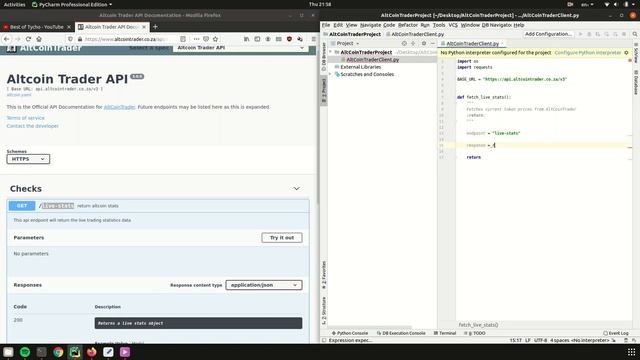Open Files manager from the dock
640x360 pixels.
coord(8,352)
